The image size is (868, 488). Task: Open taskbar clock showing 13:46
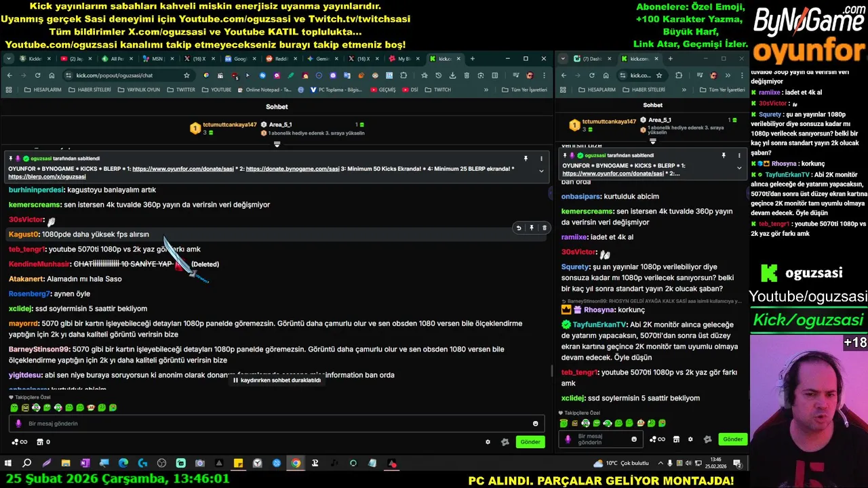pos(715,464)
